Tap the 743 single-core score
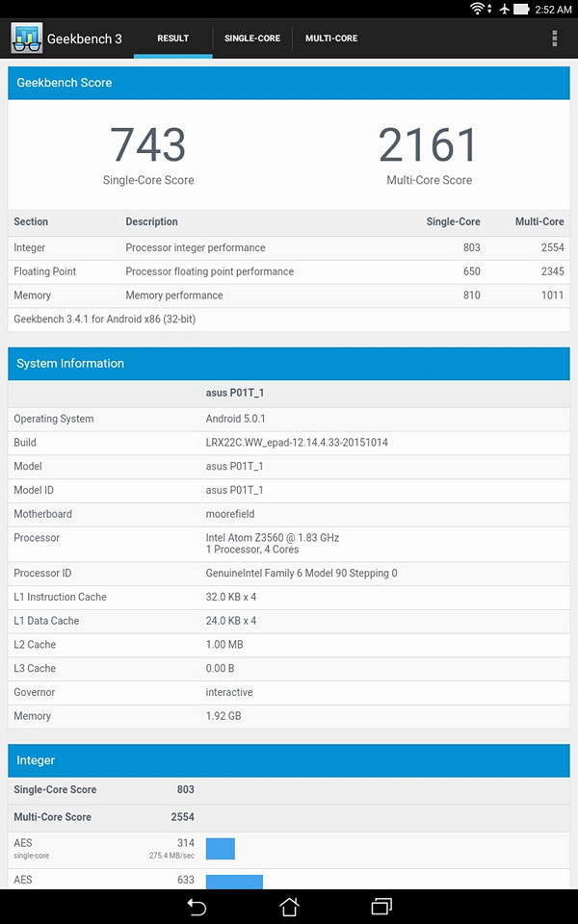 coord(148,145)
